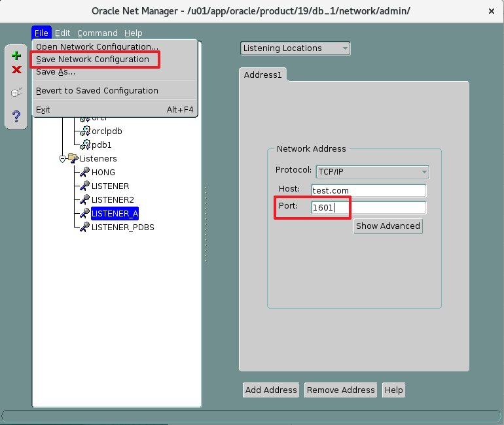Select the HONG listener

tap(103, 173)
